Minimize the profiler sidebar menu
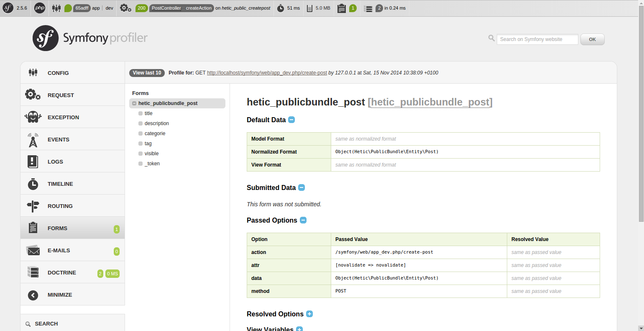This screenshot has width=644, height=331. click(x=72, y=294)
